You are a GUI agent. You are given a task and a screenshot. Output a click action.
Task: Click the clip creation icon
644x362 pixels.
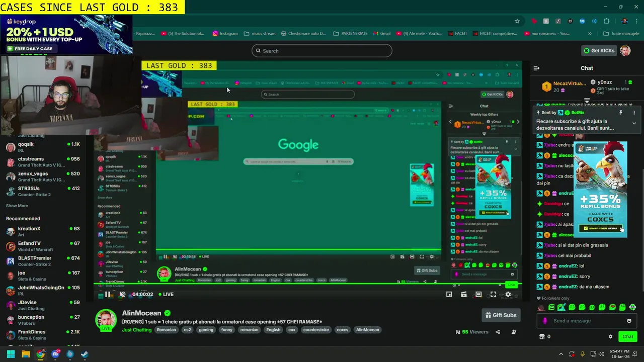point(464,295)
